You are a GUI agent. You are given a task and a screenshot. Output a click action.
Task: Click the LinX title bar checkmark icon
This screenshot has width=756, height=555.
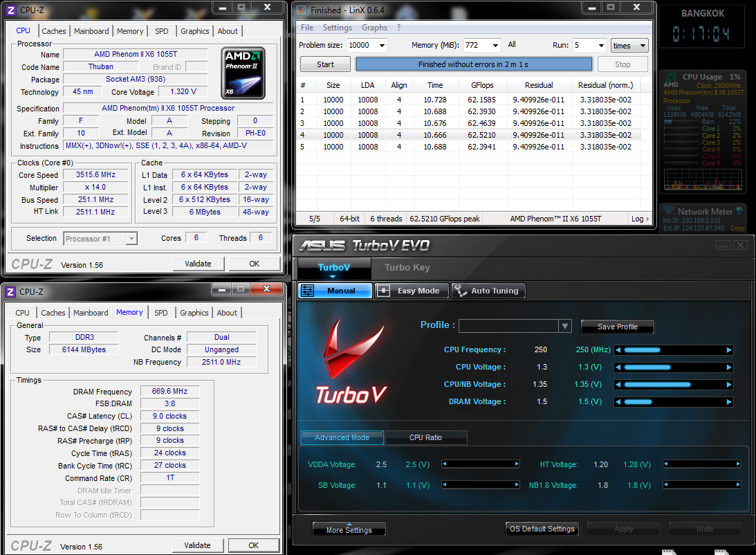click(x=302, y=10)
